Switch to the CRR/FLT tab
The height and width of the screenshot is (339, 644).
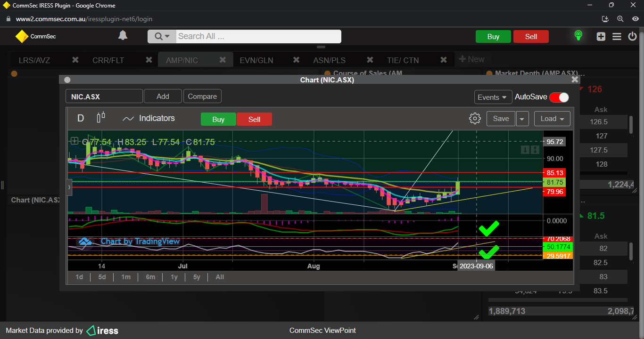tap(108, 60)
